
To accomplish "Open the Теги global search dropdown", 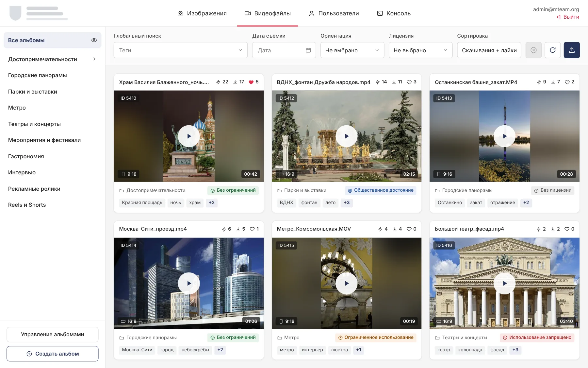I will coord(180,50).
